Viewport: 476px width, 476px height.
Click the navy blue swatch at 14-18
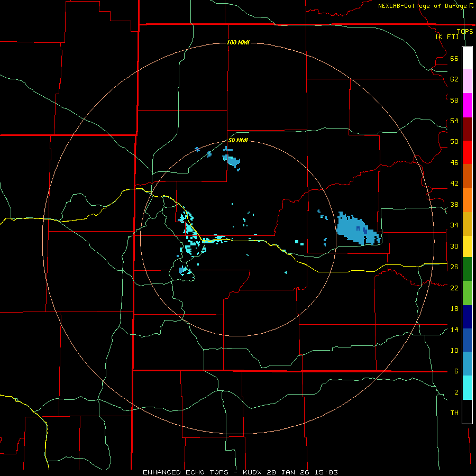pyautogui.click(x=467, y=317)
